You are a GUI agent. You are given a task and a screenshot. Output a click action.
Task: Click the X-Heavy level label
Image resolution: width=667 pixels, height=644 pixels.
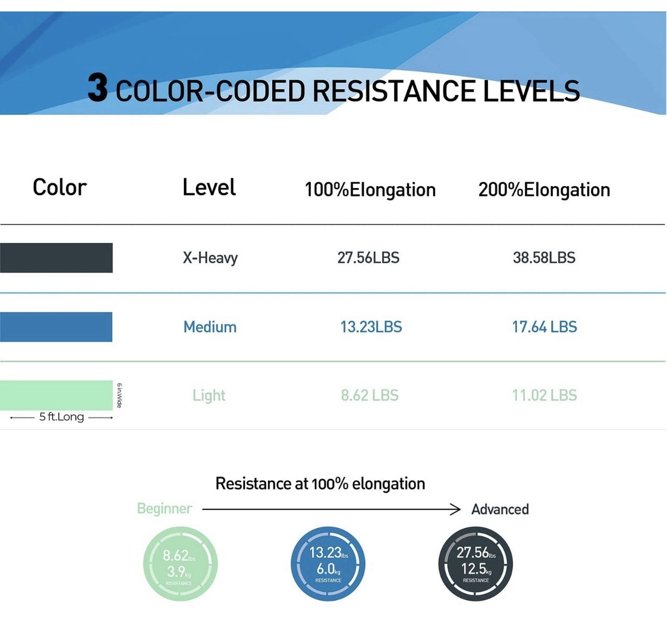pyautogui.click(x=210, y=258)
